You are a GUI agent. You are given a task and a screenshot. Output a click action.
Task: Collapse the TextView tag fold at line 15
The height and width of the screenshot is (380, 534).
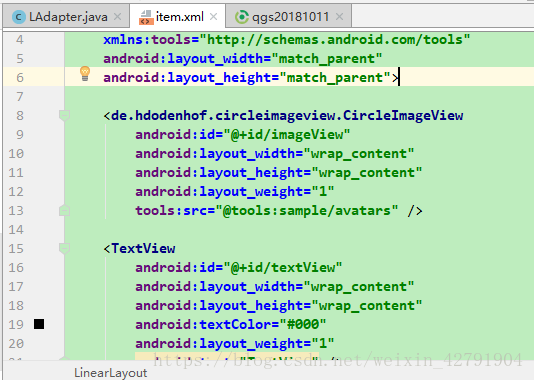click(x=64, y=249)
